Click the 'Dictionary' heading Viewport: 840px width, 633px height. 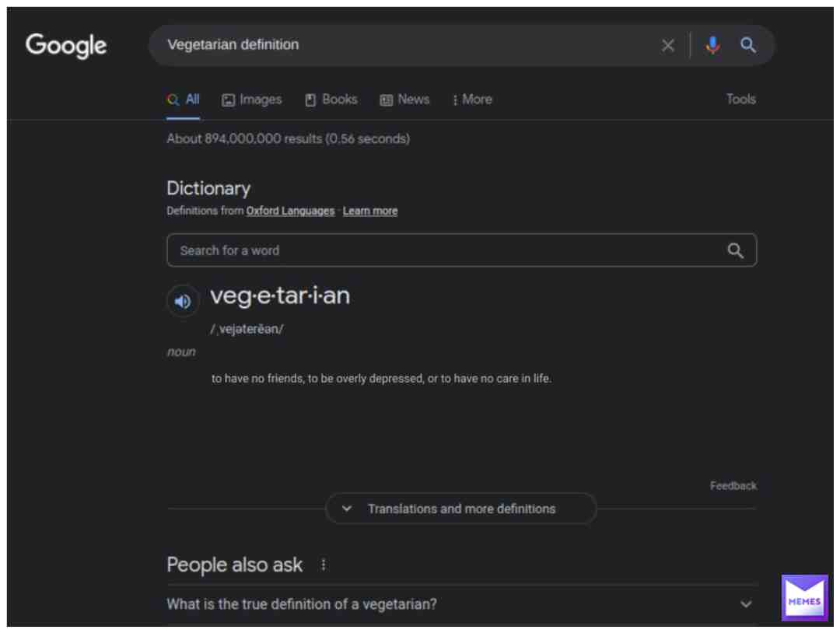coord(208,188)
